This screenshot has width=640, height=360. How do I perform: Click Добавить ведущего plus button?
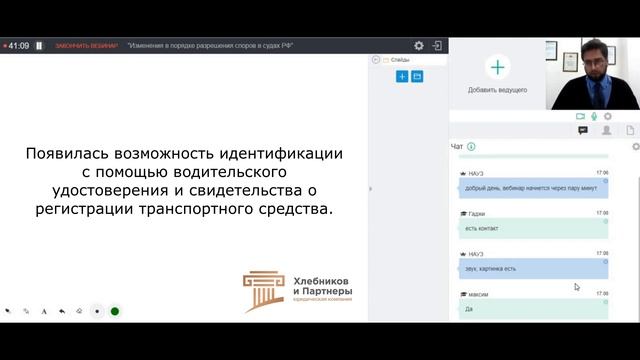click(498, 67)
